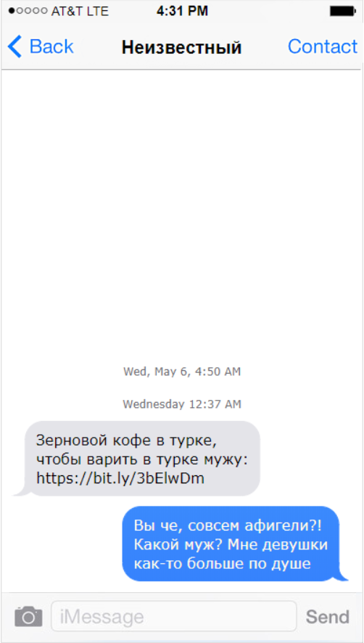This screenshot has width=364, height=643.
Task: Click the text 'как-то больше по душе'
Action: point(222,564)
